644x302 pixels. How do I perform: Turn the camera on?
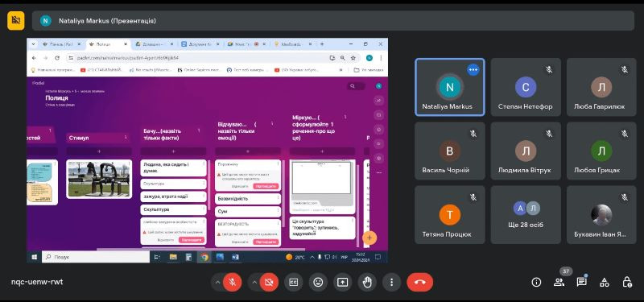tap(269, 283)
